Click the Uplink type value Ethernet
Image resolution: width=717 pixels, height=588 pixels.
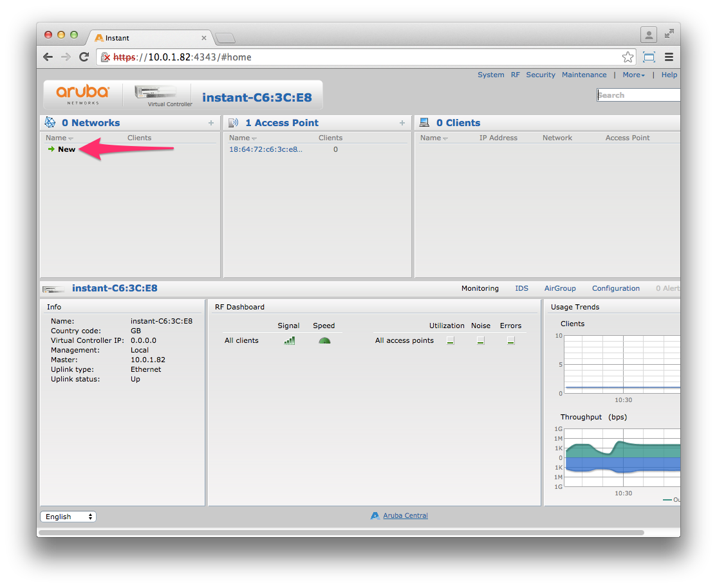coord(146,369)
